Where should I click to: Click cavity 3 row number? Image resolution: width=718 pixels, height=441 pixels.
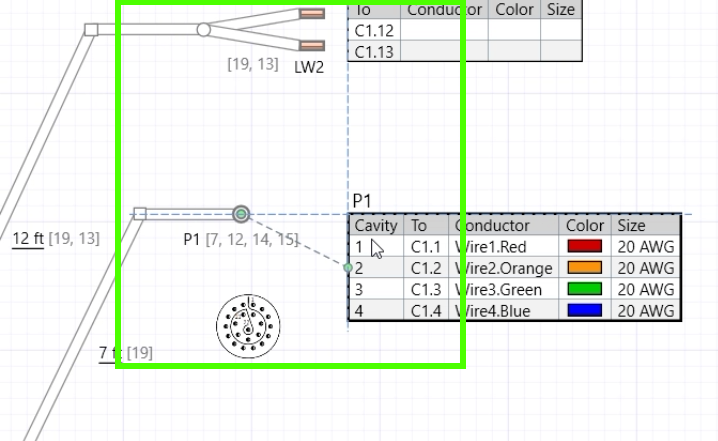coord(359,289)
